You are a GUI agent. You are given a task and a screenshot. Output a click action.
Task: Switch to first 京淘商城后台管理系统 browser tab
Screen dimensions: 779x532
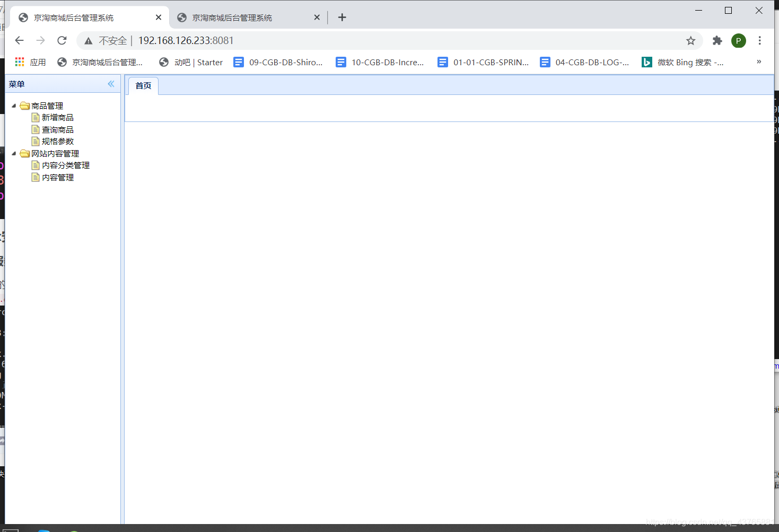coord(90,18)
